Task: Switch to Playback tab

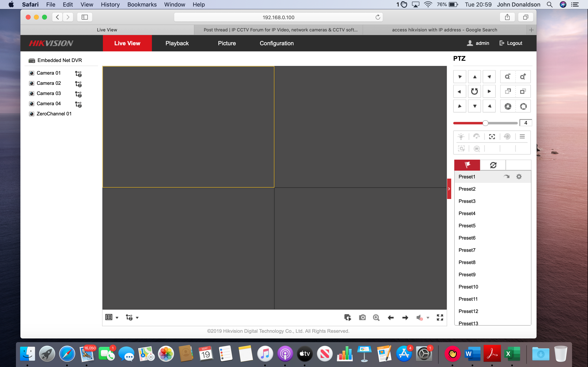Action: tap(177, 43)
